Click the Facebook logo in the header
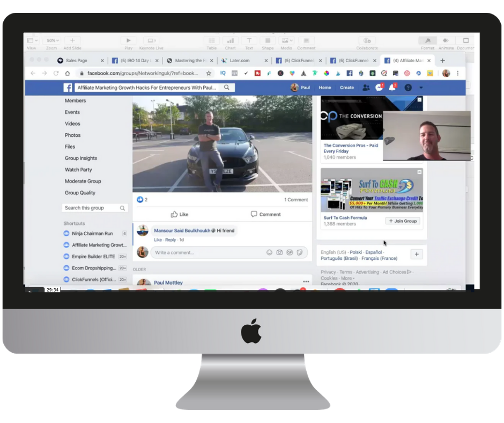 coord(68,87)
